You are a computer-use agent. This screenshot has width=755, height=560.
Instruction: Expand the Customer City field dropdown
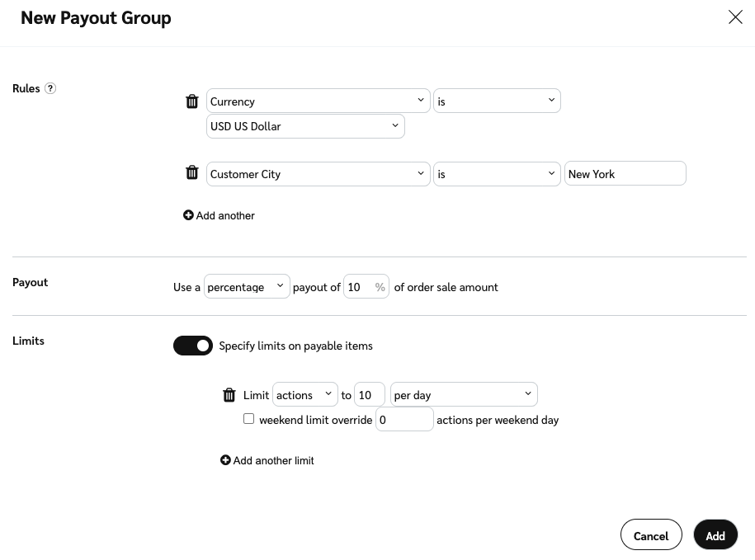318,174
